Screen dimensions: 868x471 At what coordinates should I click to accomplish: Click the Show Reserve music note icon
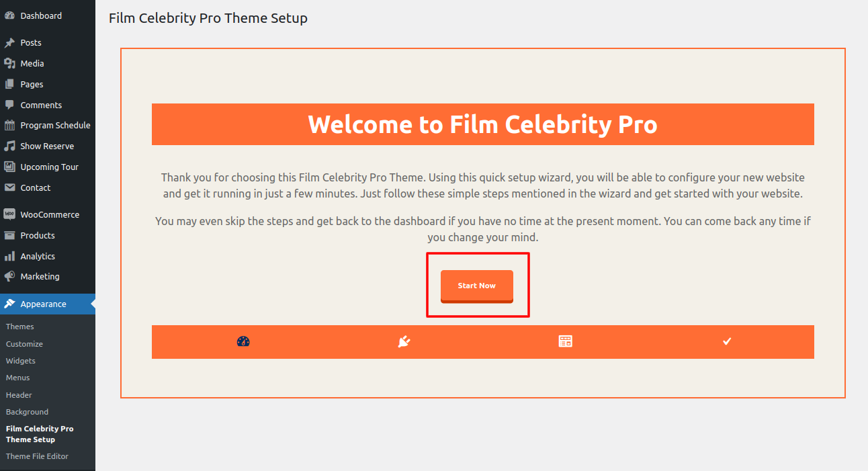pyautogui.click(x=9, y=146)
